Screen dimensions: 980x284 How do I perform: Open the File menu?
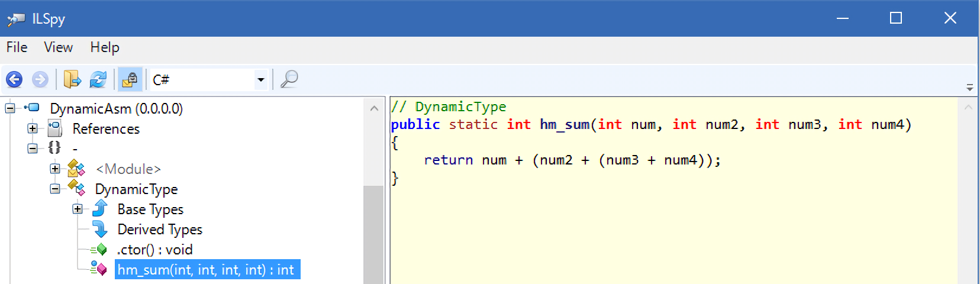point(17,47)
